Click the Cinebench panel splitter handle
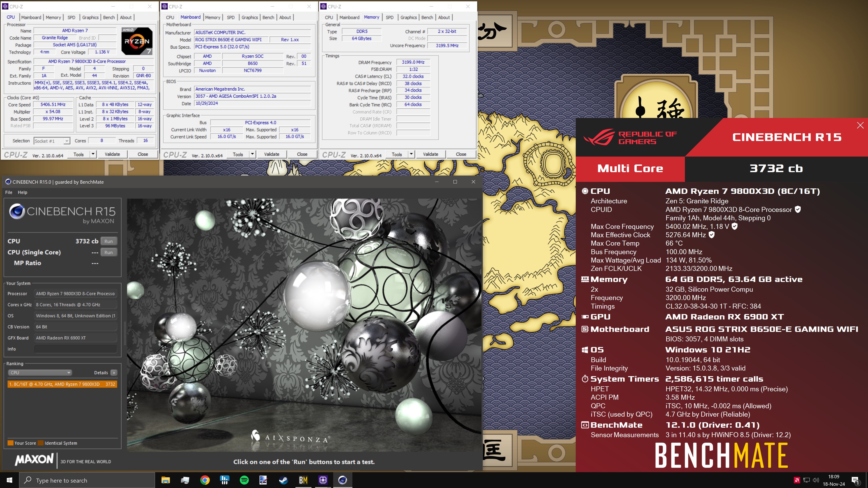Viewport: 868px width, 488px height. click(x=124, y=333)
